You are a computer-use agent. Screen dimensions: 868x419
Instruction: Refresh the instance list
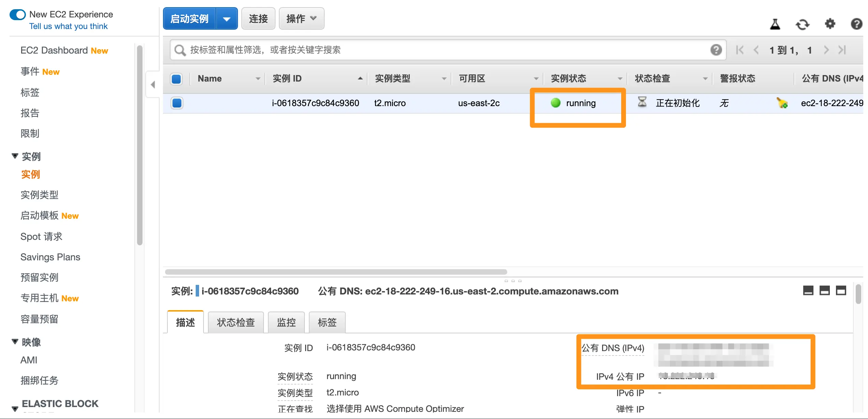[802, 24]
